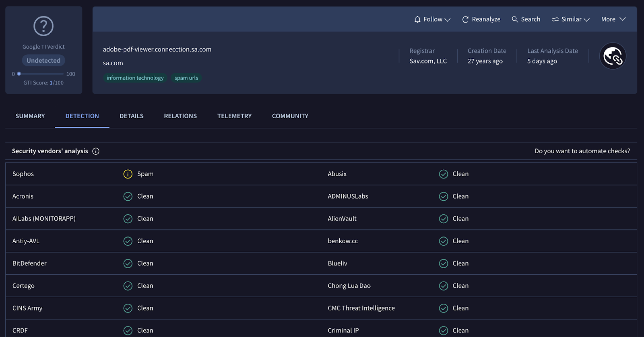Click 'Do you want to automate checks?' link
Viewport: 644px width, 337px height.
point(582,151)
